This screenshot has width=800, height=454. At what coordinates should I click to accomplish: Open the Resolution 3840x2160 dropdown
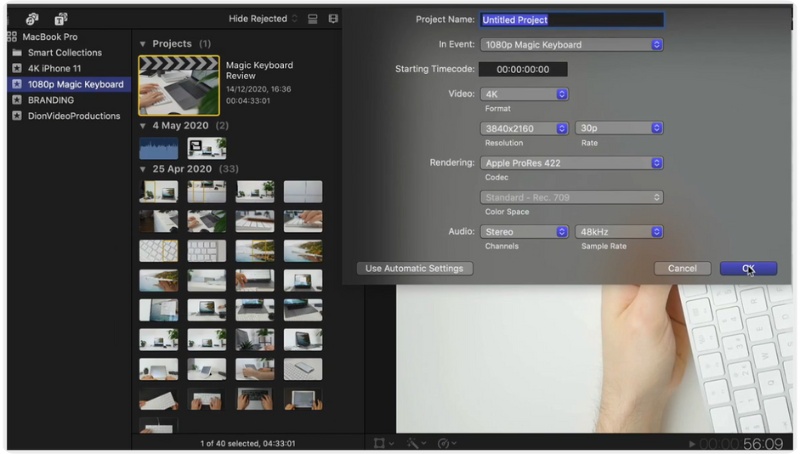pos(524,129)
